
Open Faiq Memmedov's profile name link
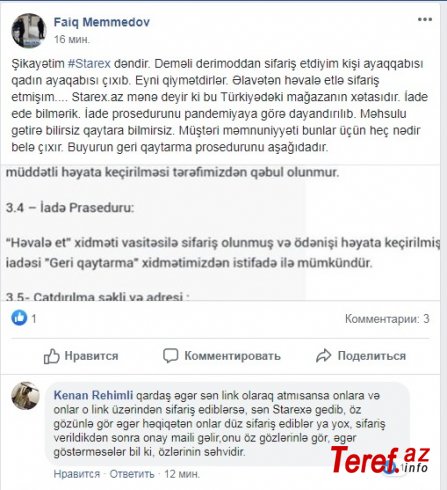click(102, 22)
